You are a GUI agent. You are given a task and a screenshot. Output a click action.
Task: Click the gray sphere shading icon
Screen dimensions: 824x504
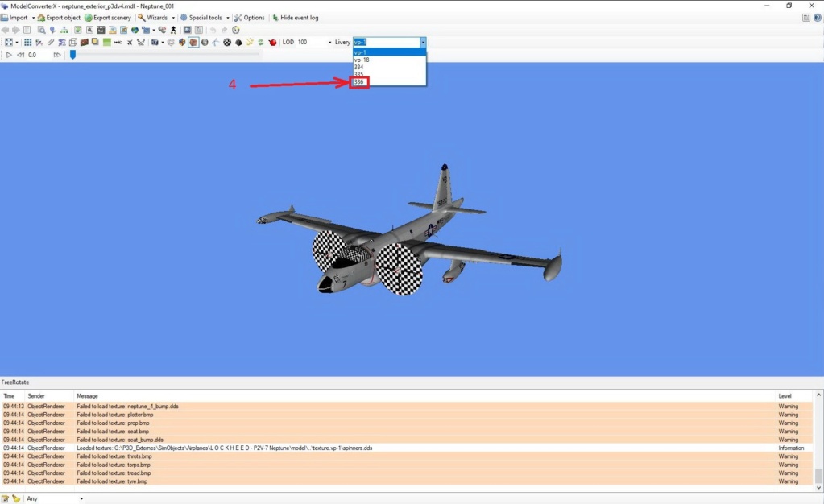coord(205,42)
